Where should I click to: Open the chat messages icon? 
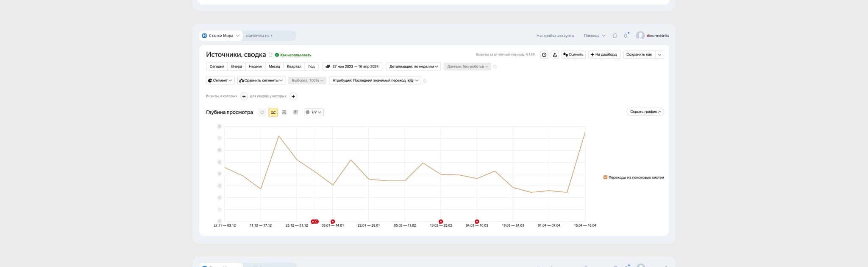click(615, 36)
